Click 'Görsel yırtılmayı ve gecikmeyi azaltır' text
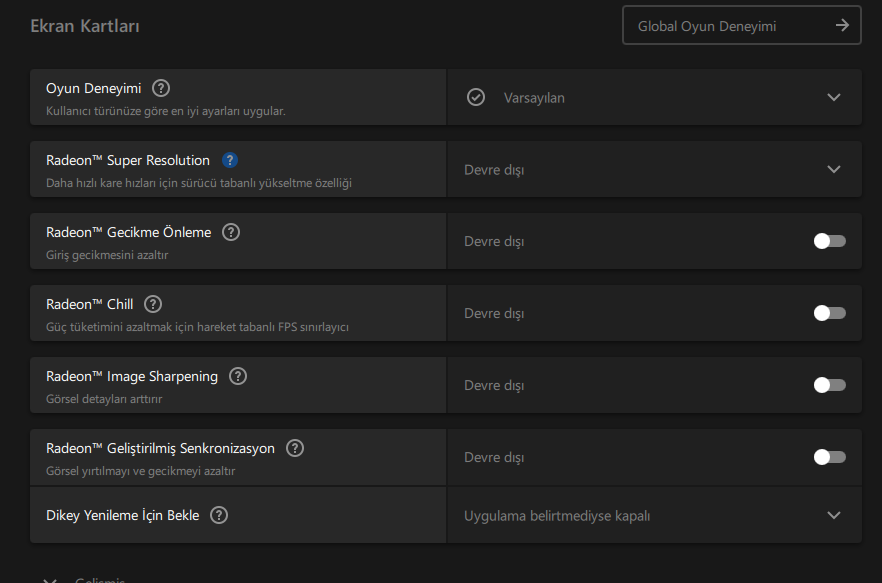The image size is (882, 583). 141,472
